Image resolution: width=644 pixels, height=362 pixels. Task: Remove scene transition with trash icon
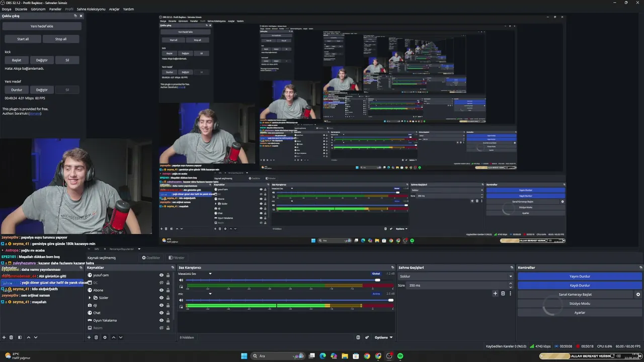[503, 294]
